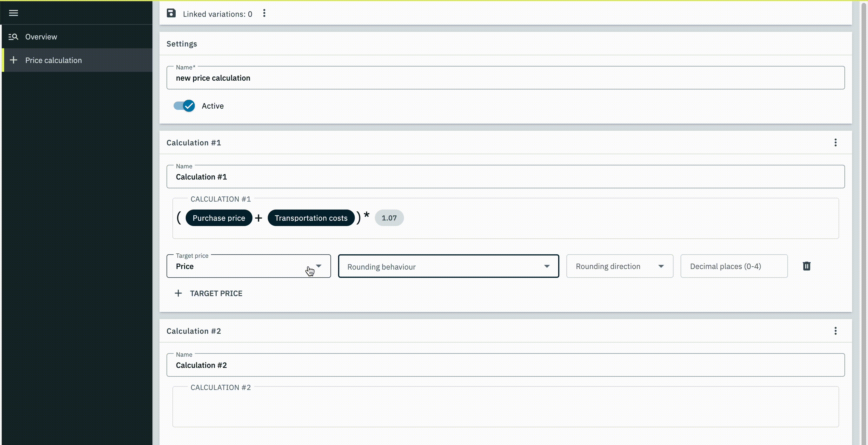Open the three-dot menu beside Linked variations
Viewport: 868px width, 445px height.
264,13
